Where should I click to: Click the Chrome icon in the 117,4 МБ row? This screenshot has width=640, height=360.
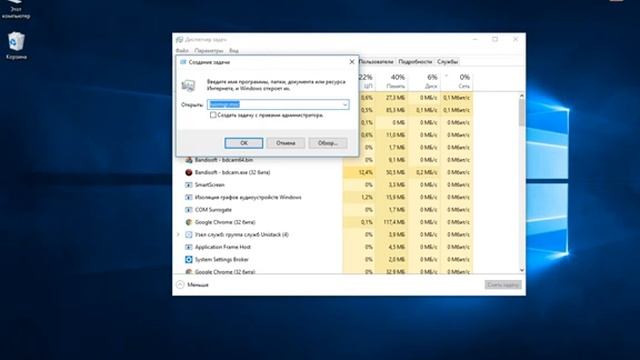coord(189,222)
